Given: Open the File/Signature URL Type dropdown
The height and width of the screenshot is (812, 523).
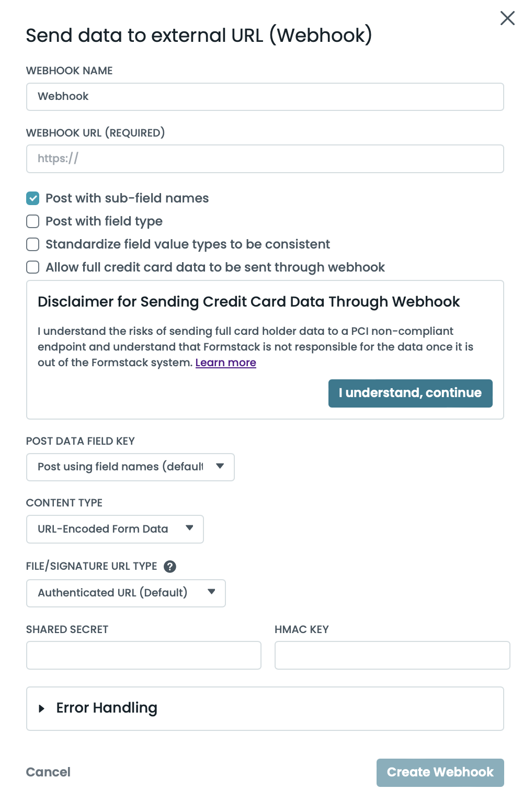Looking at the screenshot, I should [x=126, y=593].
